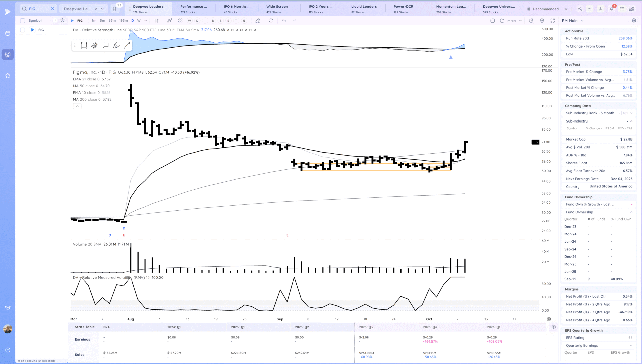
Task: Select the 65m timeframe button
Action: [x=112, y=21]
